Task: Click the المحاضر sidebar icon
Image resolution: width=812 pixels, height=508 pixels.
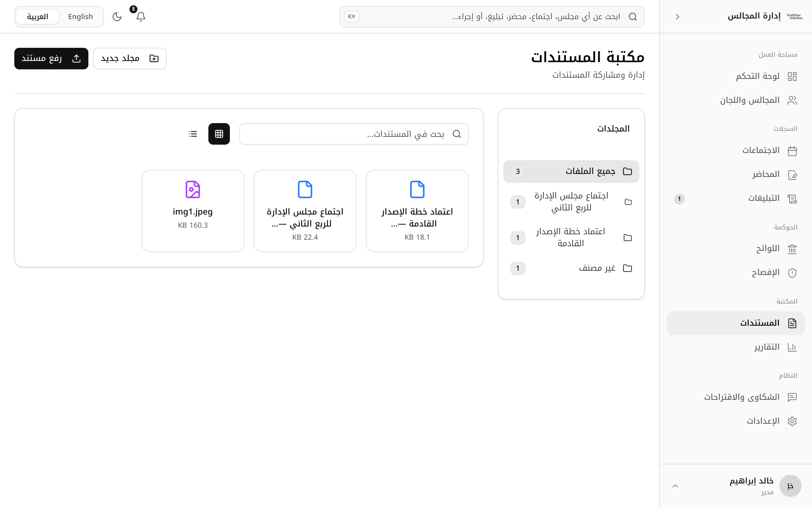Action: tap(792, 175)
